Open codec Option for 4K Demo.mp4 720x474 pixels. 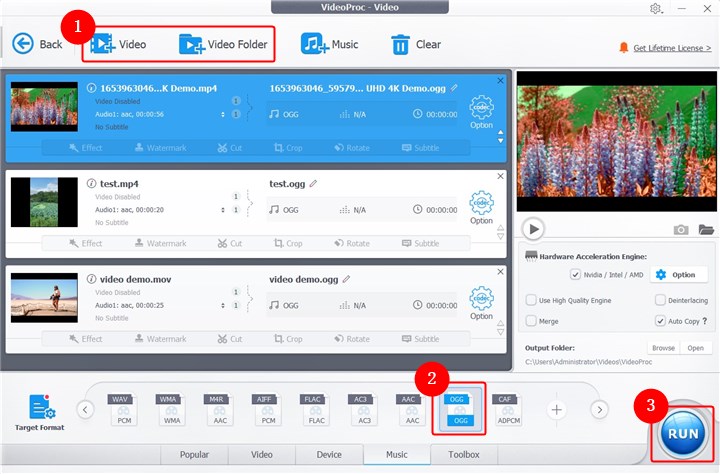pyautogui.click(x=481, y=112)
